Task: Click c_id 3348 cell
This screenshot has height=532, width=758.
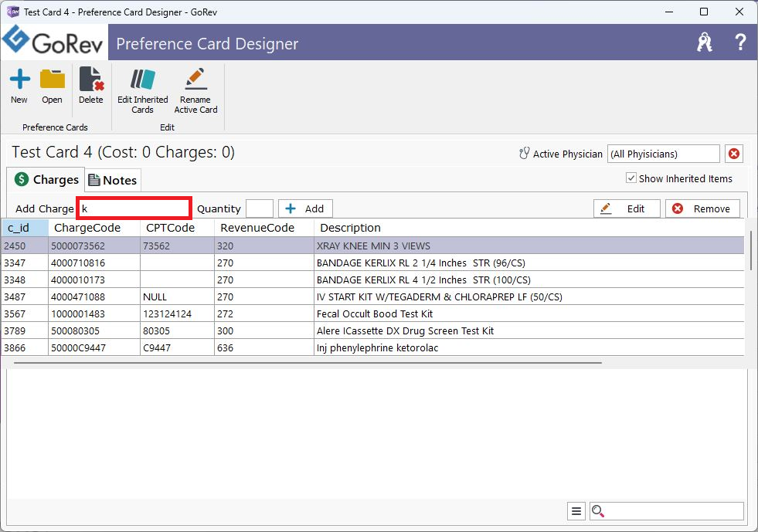Action: point(25,280)
